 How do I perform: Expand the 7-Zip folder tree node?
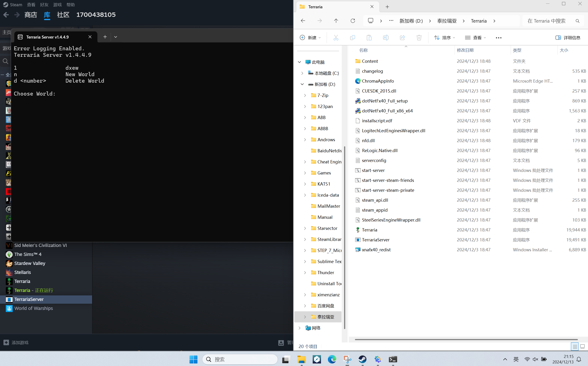[305, 95]
